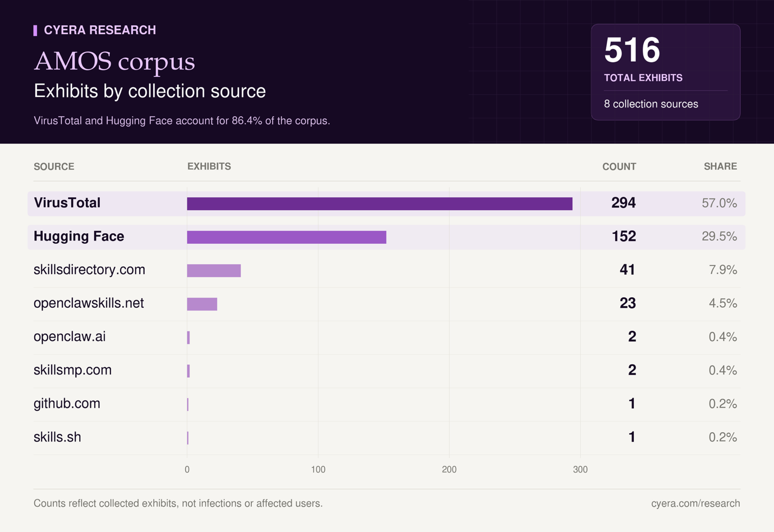Select the COUNT column header

[619, 166]
